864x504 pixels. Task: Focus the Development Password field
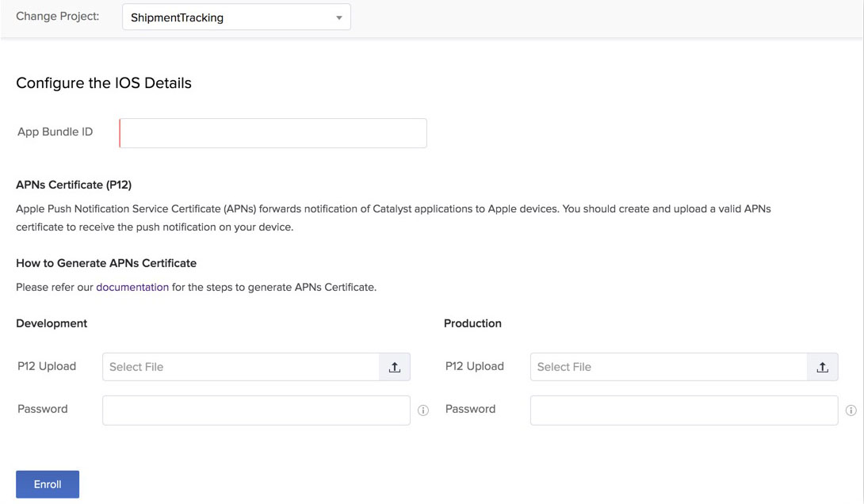click(x=255, y=410)
